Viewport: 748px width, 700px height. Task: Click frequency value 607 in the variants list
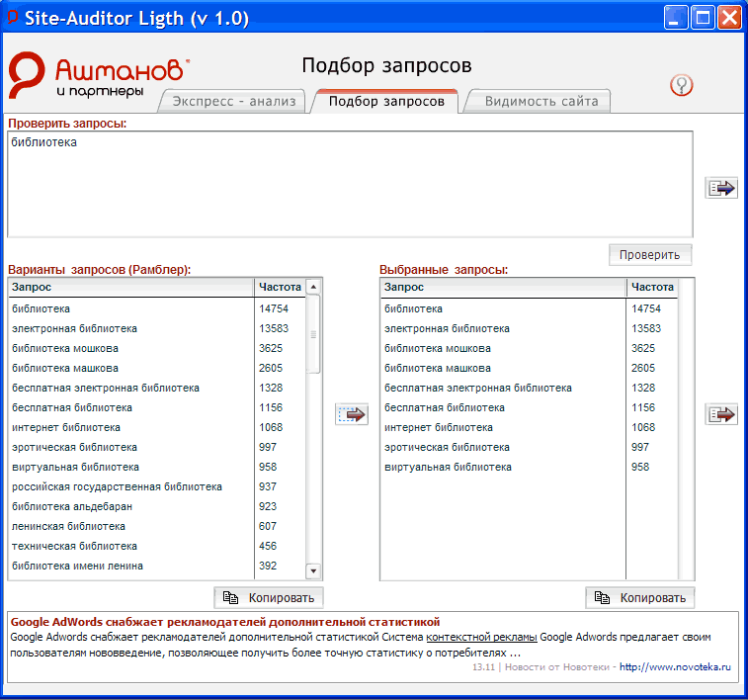click(268, 526)
